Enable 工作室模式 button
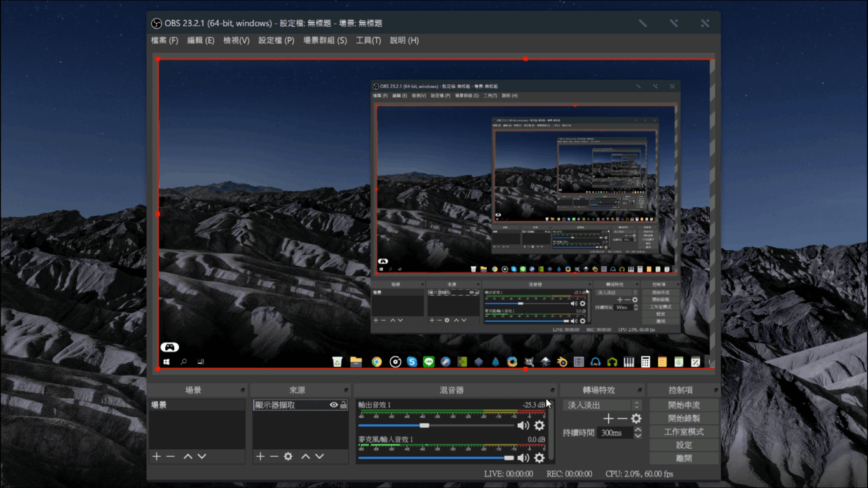Viewport: 868px width, 488px height. pyautogui.click(x=684, y=431)
